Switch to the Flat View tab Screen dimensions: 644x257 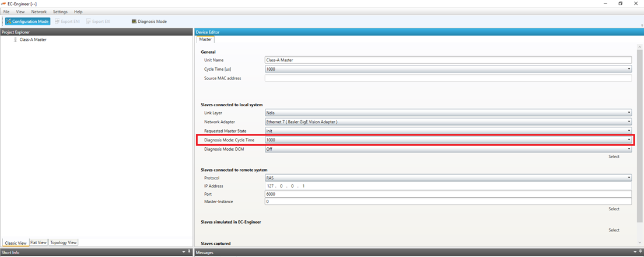pos(38,242)
